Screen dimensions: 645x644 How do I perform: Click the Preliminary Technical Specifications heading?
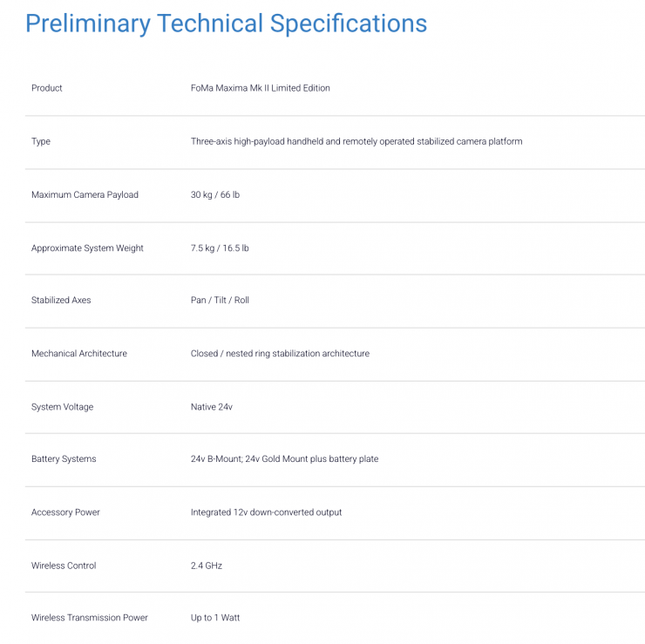point(227,24)
